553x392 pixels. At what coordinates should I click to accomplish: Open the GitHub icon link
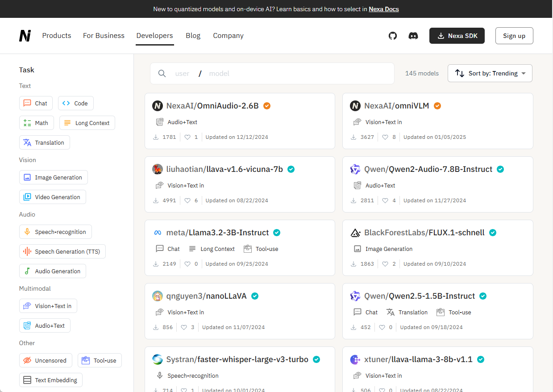click(392, 36)
